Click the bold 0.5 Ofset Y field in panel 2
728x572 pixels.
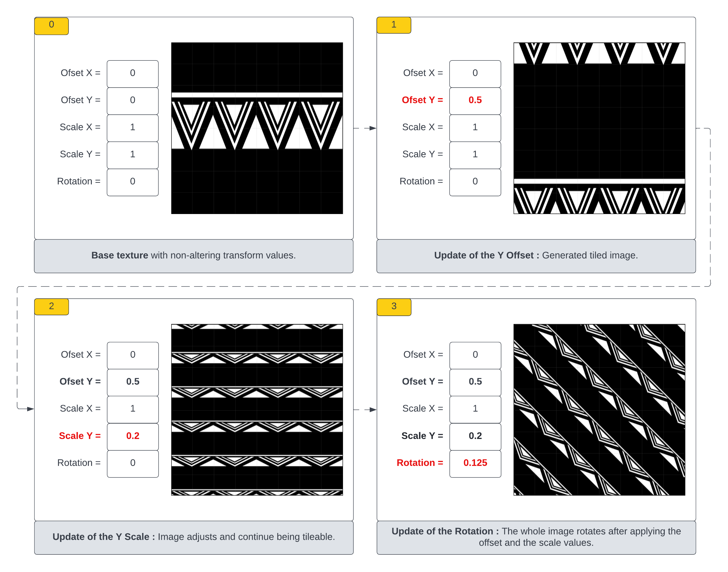click(133, 382)
